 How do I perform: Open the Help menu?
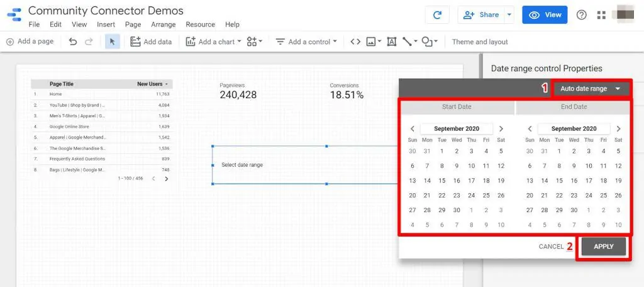(x=232, y=25)
